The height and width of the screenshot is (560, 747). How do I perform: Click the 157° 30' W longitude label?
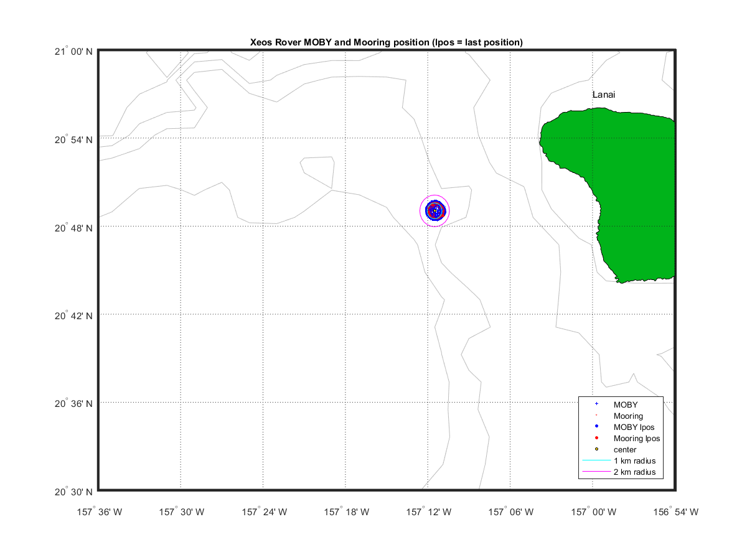tap(181, 512)
